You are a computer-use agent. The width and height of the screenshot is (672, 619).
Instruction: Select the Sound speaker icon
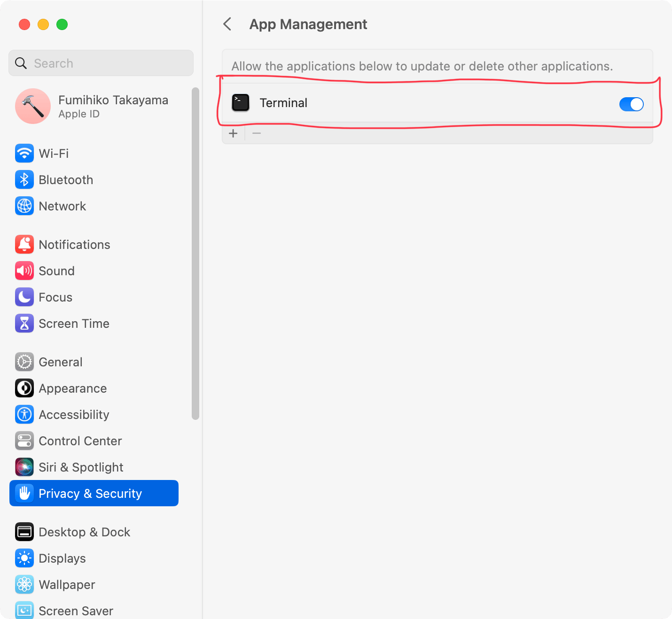click(x=24, y=271)
